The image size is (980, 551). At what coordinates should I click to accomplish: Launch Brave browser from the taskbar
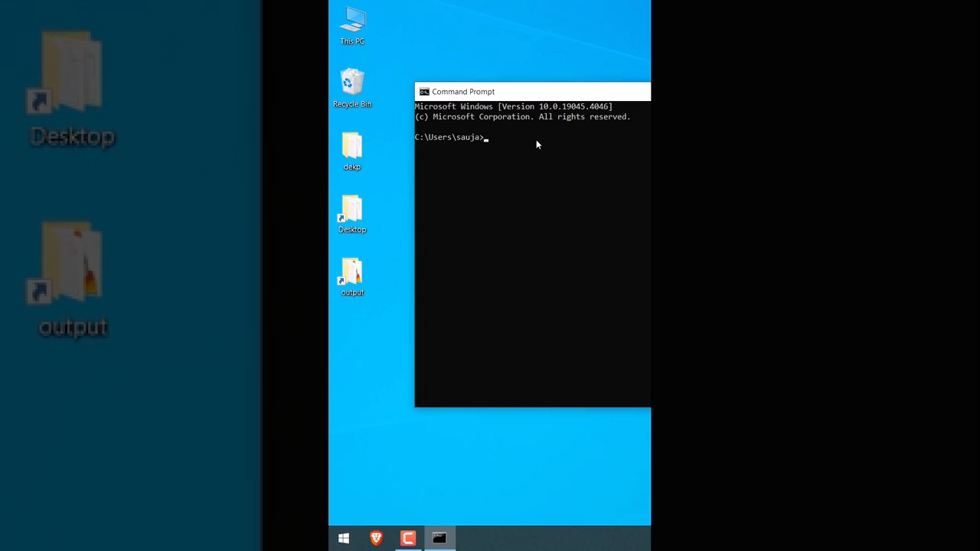click(376, 539)
